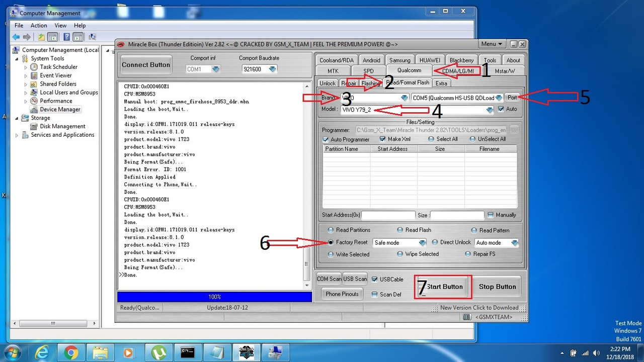
Task: Select Device Manager in the console tree
Action: point(60,109)
